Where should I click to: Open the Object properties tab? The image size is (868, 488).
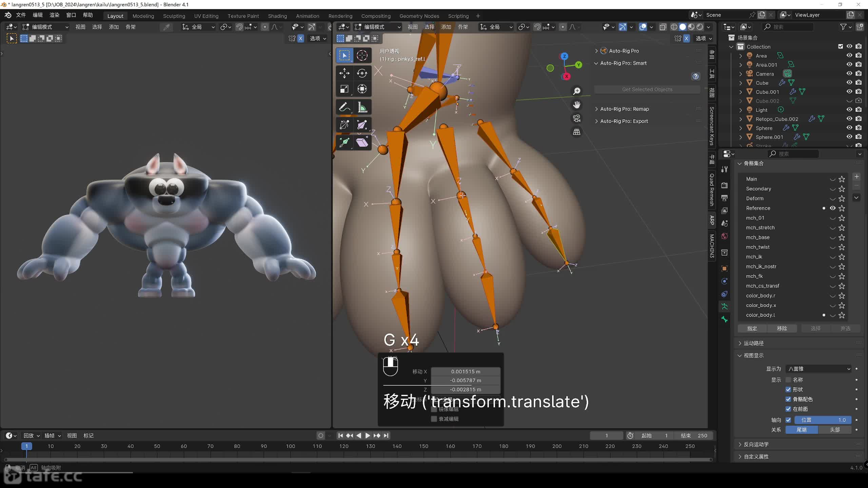point(725,268)
